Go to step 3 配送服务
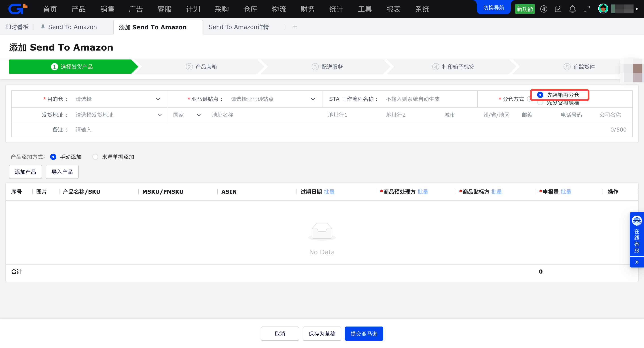The image size is (644, 348). (327, 67)
